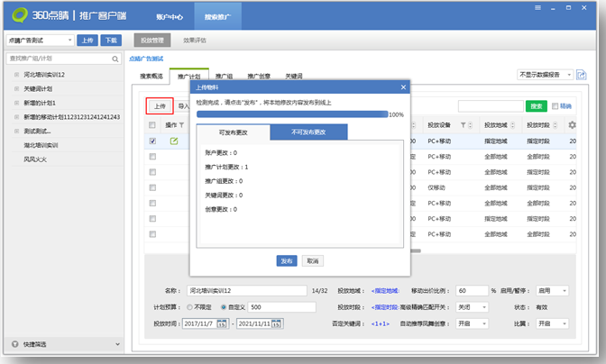Viewport: 606px width, 364px height.
Task: Click the search magnifier in sidebar search box
Action: coord(116,59)
